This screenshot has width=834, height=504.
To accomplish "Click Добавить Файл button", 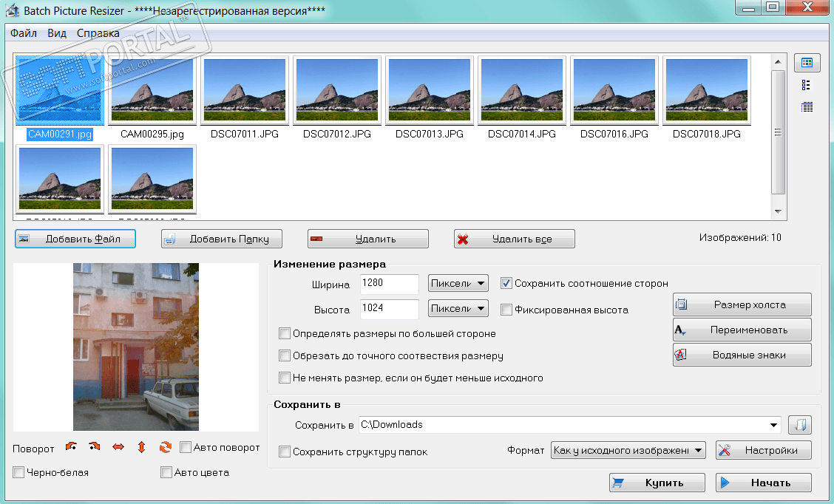I will (75, 239).
